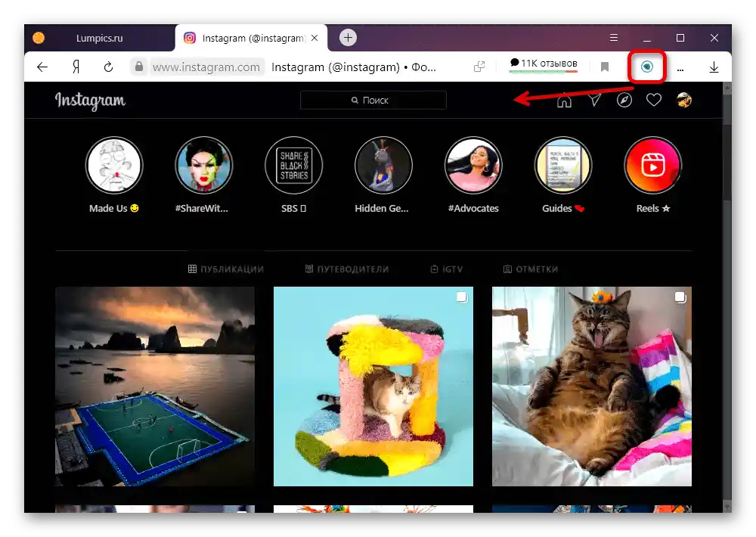Open the Reels story highlight
The height and width of the screenshot is (537, 756).
[x=653, y=166]
